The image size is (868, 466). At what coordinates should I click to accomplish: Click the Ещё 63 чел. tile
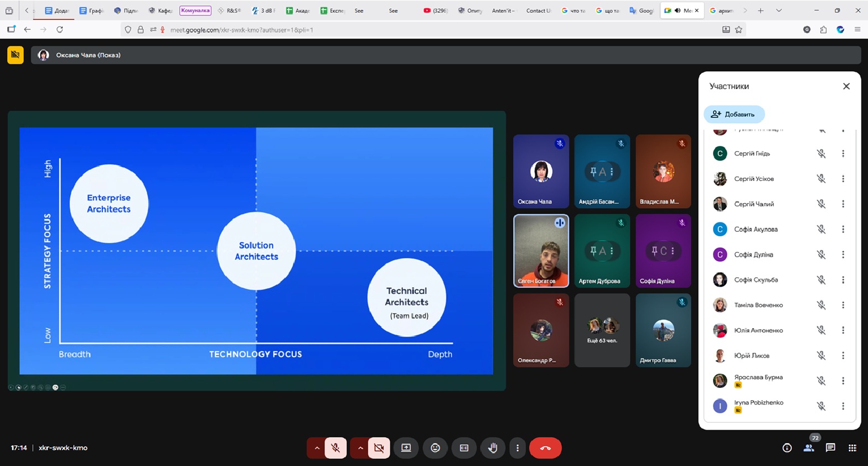pos(602,330)
